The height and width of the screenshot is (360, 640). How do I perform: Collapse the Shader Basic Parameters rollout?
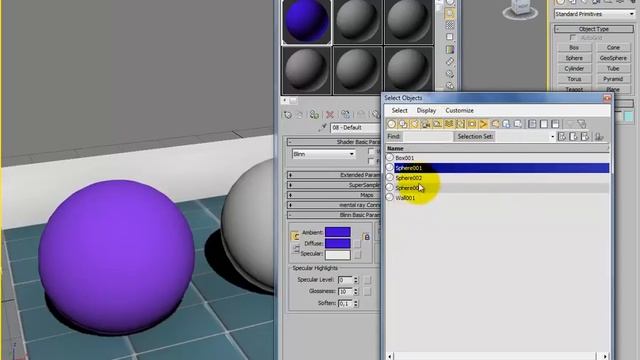pyautogui.click(x=333, y=142)
